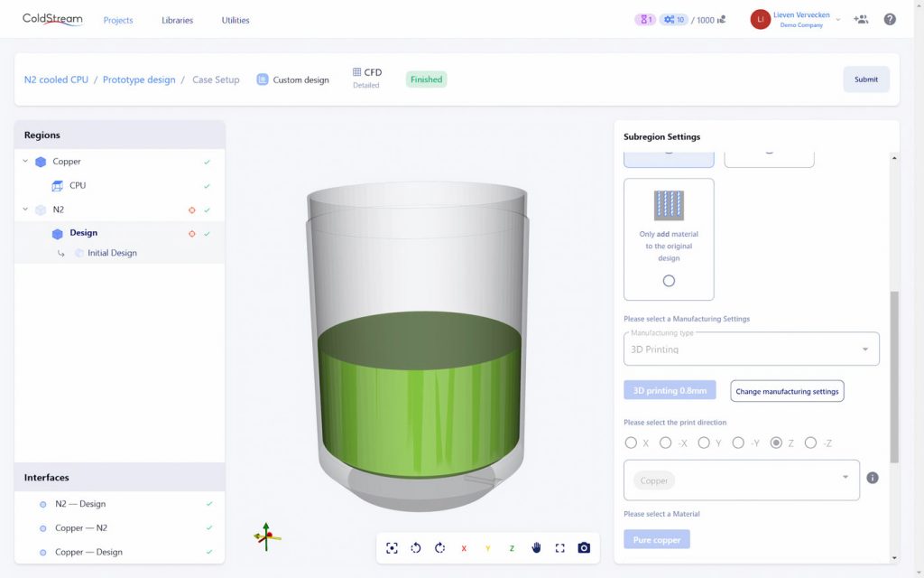Image resolution: width=924 pixels, height=578 pixels.
Task: Select print direction Y
Action: [704, 443]
